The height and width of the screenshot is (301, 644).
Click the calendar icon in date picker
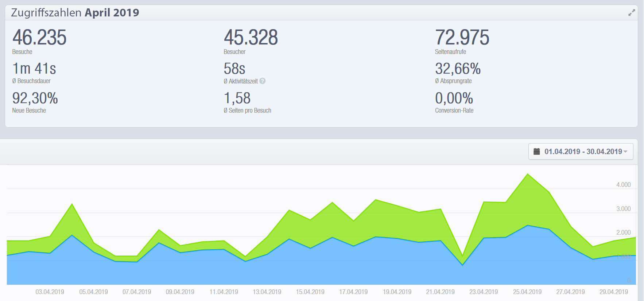click(536, 152)
